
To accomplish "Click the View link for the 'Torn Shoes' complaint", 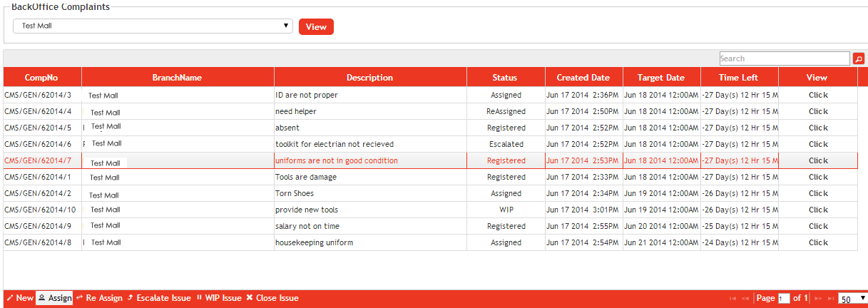I will [x=817, y=193].
